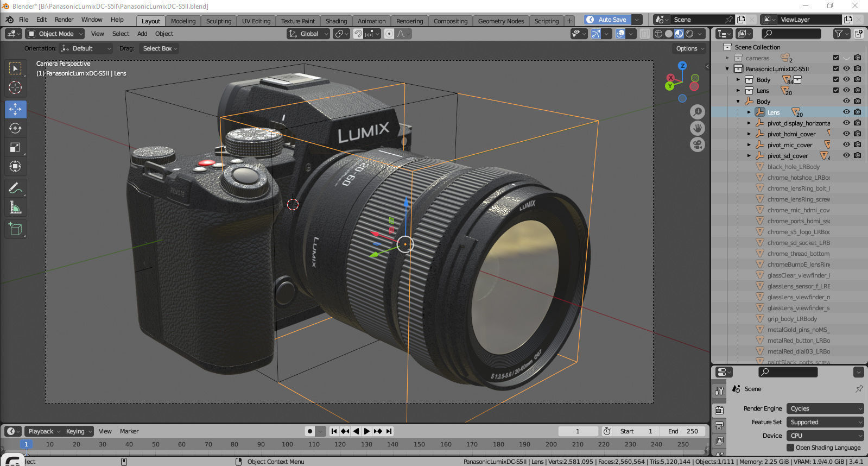Switch to rendered viewport shading
The width and height of the screenshot is (868, 466).
click(689, 34)
